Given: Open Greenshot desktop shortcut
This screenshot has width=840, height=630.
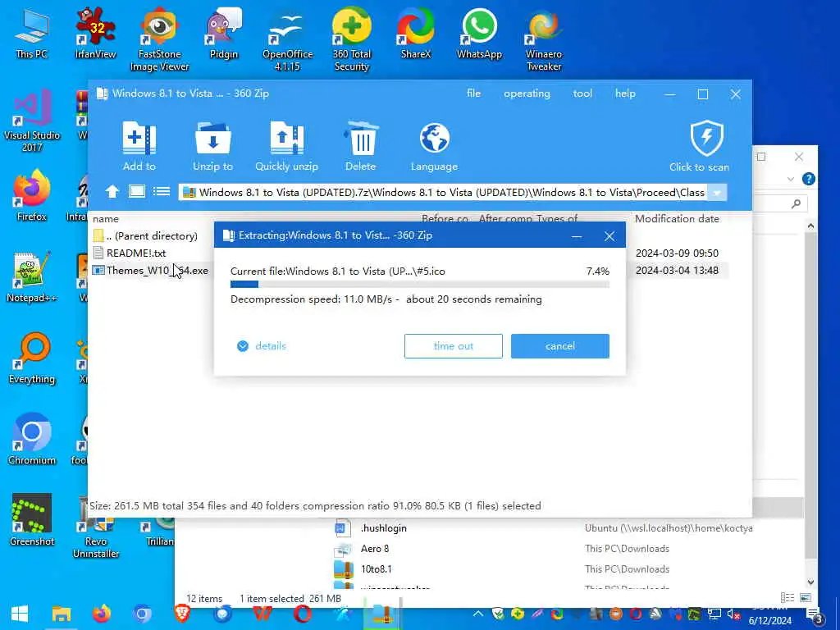Looking at the screenshot, I should [x=32, y=519].
